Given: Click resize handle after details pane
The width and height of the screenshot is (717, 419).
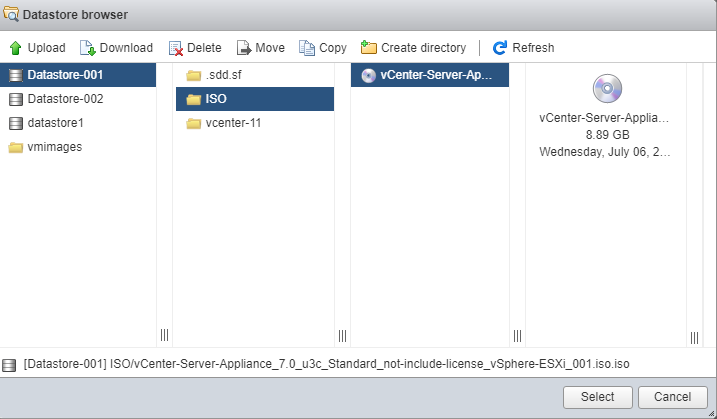Looking at the screenshot, I should pos(695,338).
